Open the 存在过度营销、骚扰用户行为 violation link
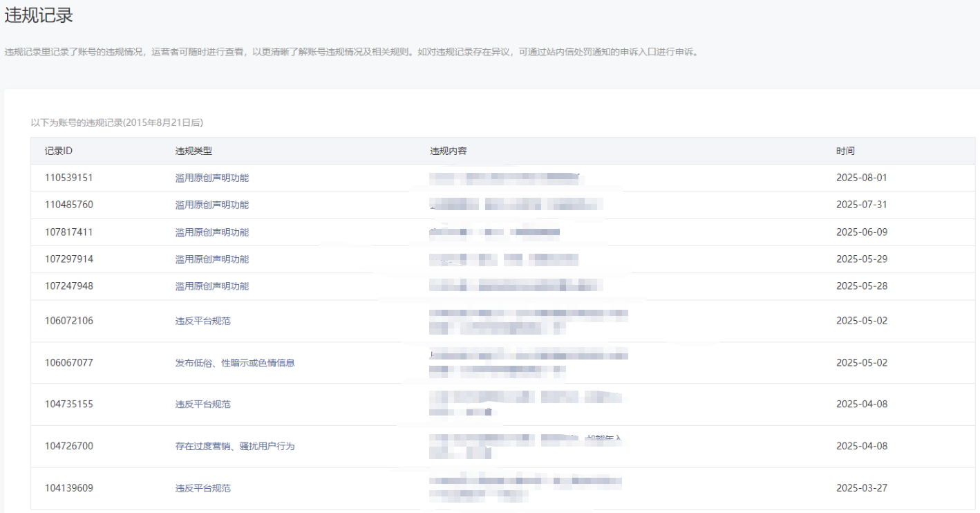The width and height of the screenshot is (980, 513). coord(235,447)
